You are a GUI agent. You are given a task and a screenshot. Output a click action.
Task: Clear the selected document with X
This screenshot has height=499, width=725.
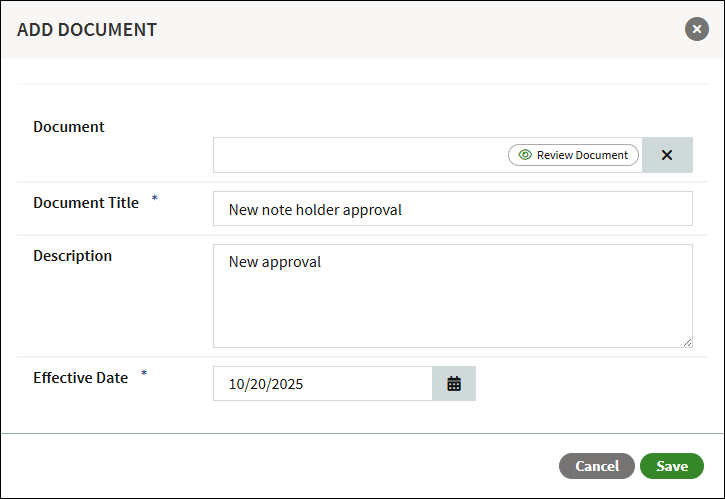click(x=667, y=155)
